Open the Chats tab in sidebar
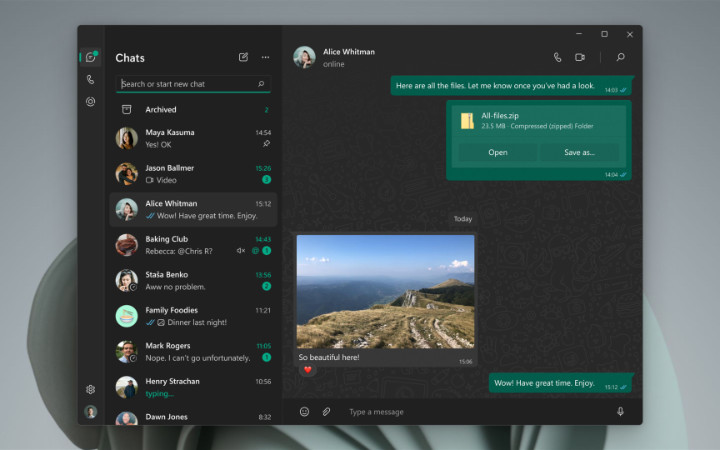This screenshot has width=720, height=450. (91, 57)
